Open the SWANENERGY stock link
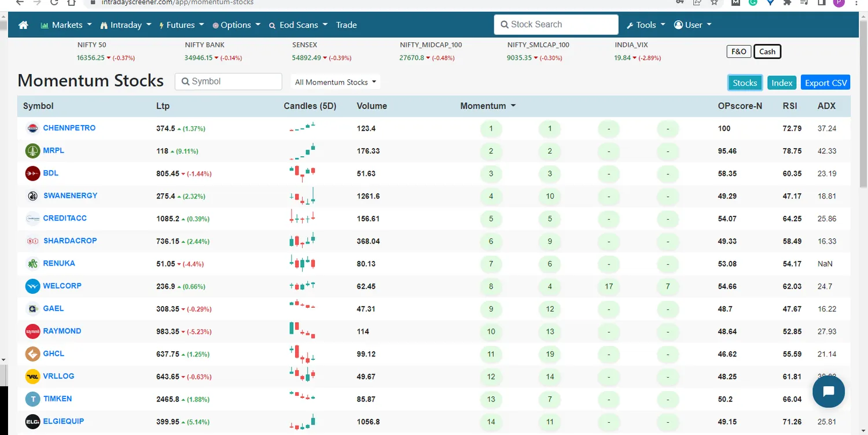Screen dimensions: 868x435 point(71,196)
